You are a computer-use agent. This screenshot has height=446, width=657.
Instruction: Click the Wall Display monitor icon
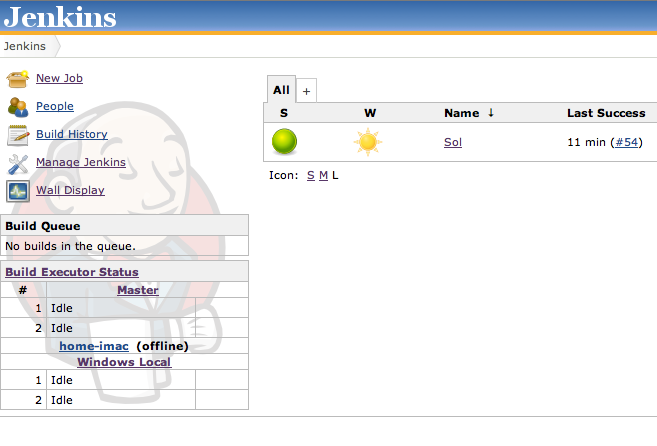pos(18,192)
